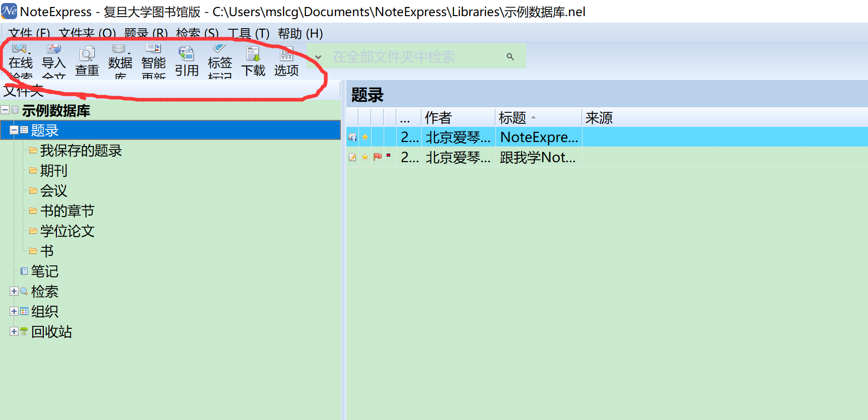Screen dimensions: 868x420
Task: Click author cell 北京爱琴... in NoteExpre... row
Action: click(x=459, y=137)
